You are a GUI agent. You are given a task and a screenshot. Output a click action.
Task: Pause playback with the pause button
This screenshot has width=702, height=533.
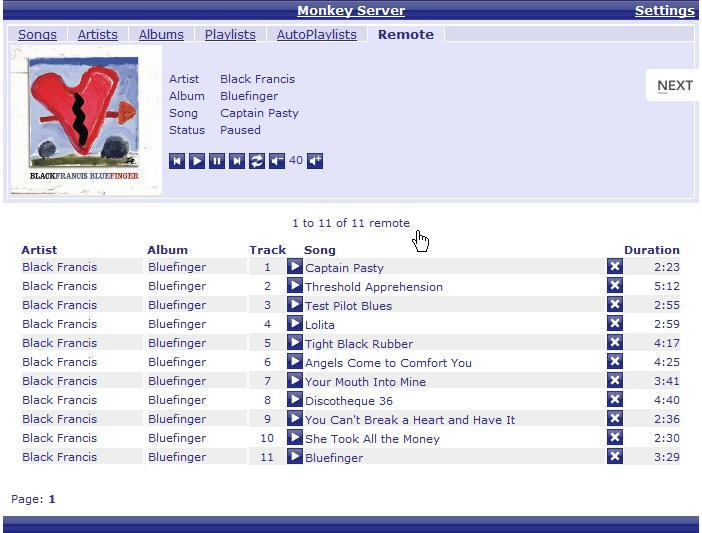217,161
